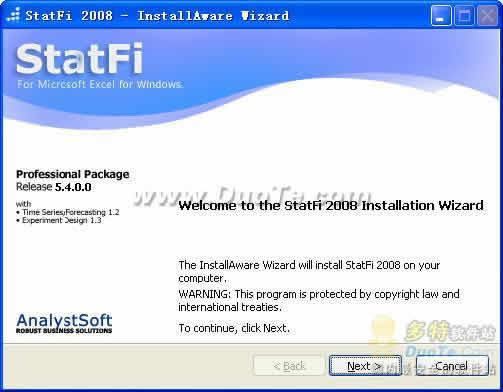Minimize the InstallAware Wizard window
503x392 pixels.
coord(441,16)
